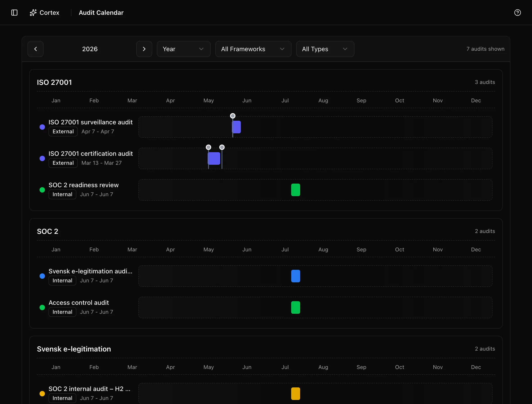The height and width of the screenshot is (404, 532).
Task: Click green dot beside SOC 2 readiness review
Action: pyautogui.click(x=42, y=190)
